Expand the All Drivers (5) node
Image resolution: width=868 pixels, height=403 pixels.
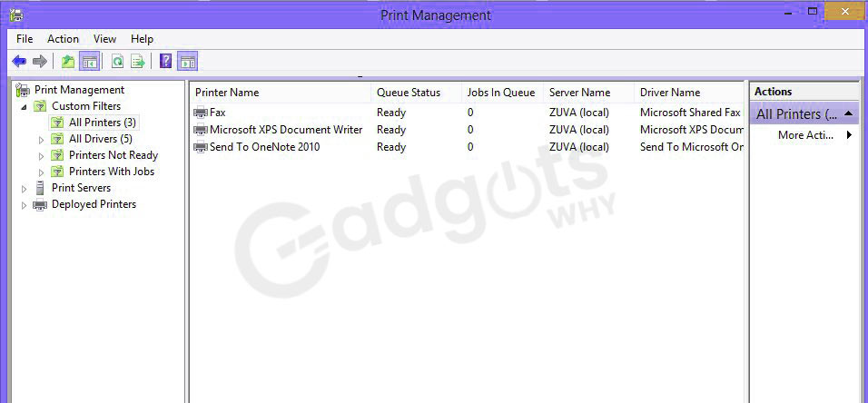pos(41,140)
